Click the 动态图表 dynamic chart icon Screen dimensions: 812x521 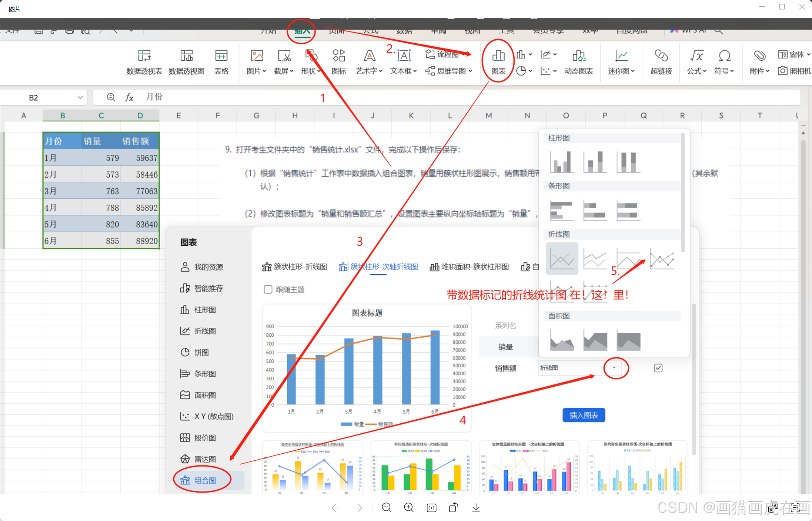(578, 62)
